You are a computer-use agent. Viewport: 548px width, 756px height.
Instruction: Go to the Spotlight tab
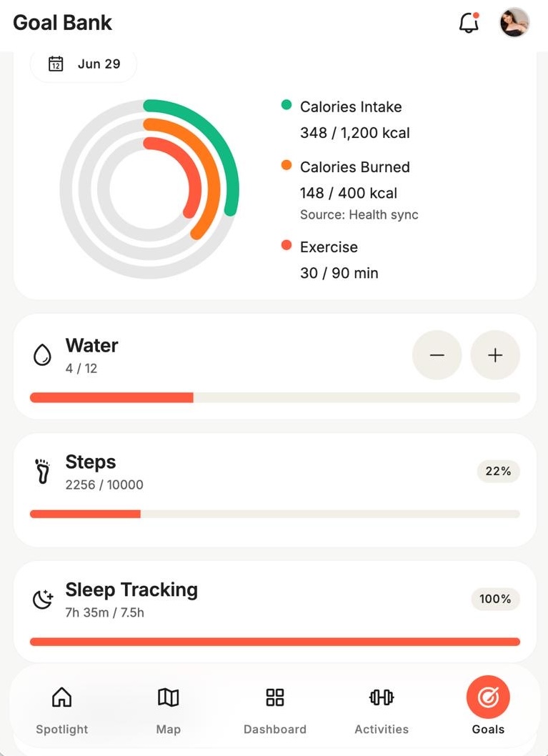61,711
